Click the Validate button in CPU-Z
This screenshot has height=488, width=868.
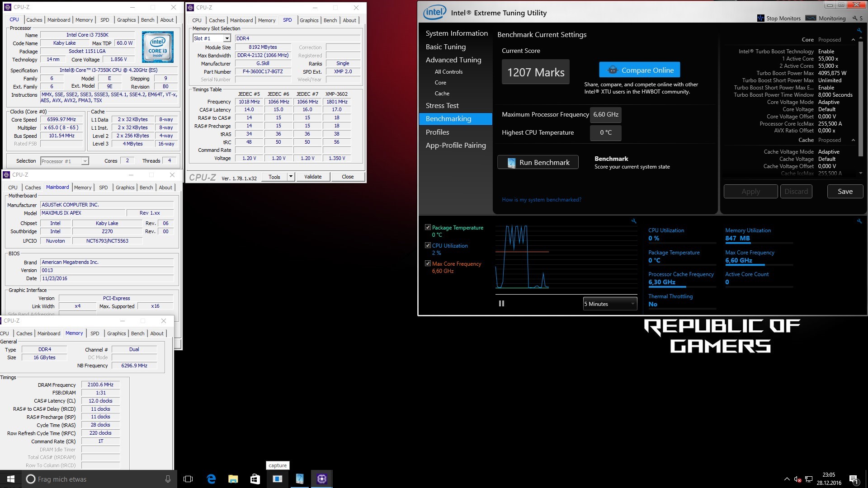313,177
